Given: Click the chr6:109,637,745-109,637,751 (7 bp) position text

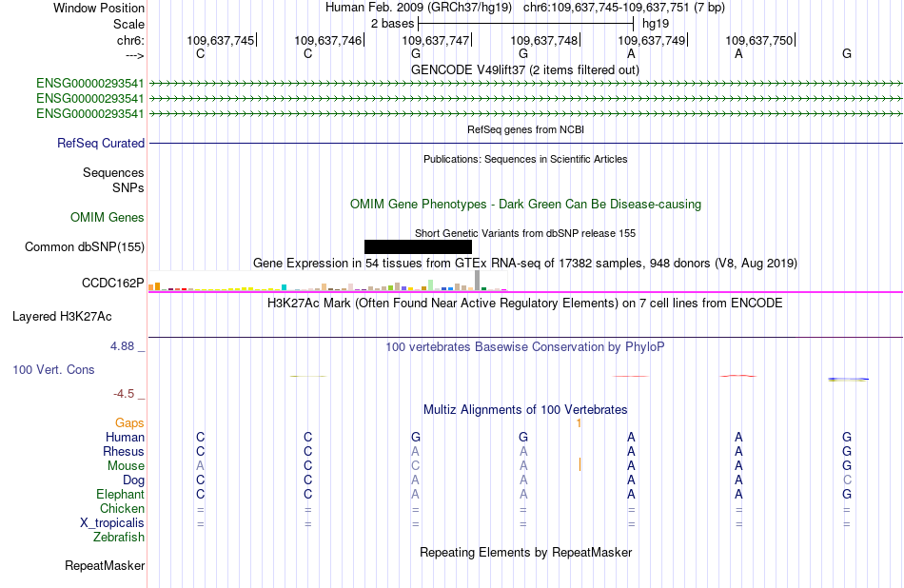Looking at the screenshot, I should coord(624,8).
